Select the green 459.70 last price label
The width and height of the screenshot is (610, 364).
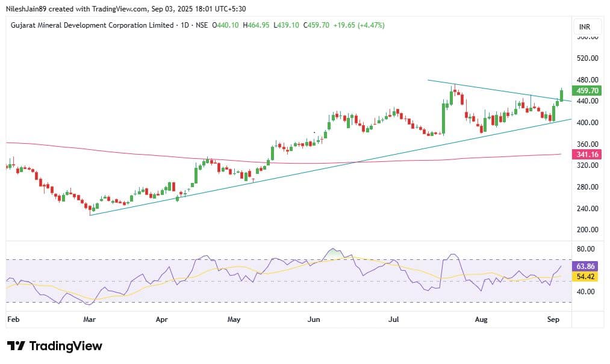[x=587, y=91]
